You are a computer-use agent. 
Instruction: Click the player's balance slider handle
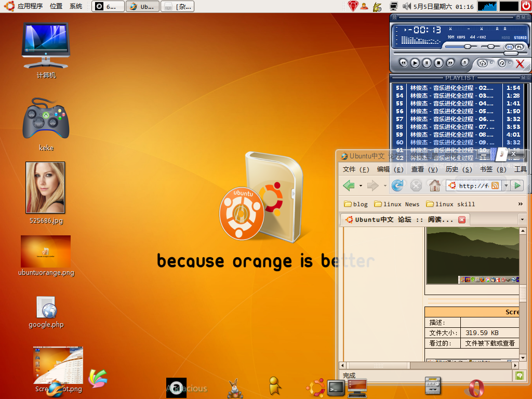[490, 46]
